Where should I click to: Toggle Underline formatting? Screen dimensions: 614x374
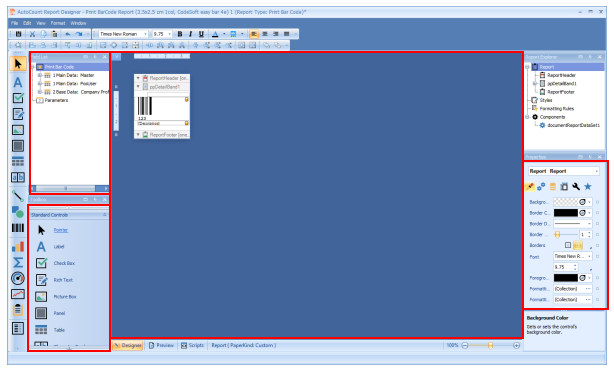point(201,34)
